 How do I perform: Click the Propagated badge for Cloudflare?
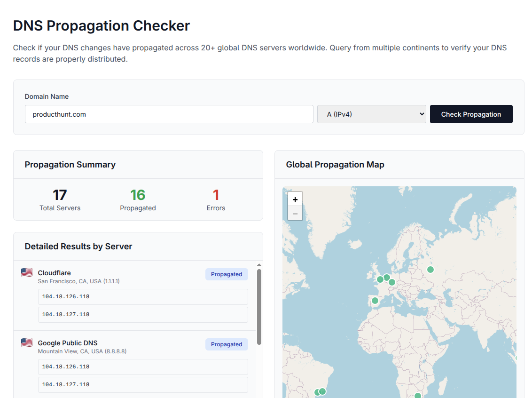227,274
